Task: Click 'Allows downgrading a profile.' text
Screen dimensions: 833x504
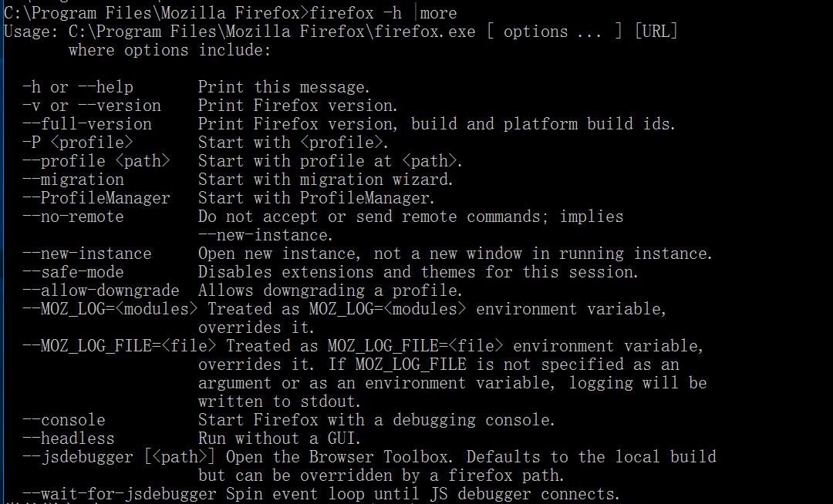Action: click(x=330, y=291)
